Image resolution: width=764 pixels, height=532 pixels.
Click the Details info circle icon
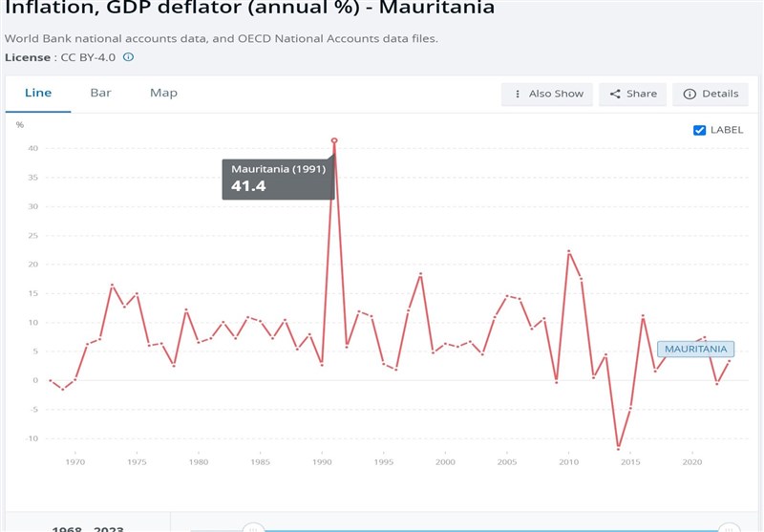pos(690,94)
